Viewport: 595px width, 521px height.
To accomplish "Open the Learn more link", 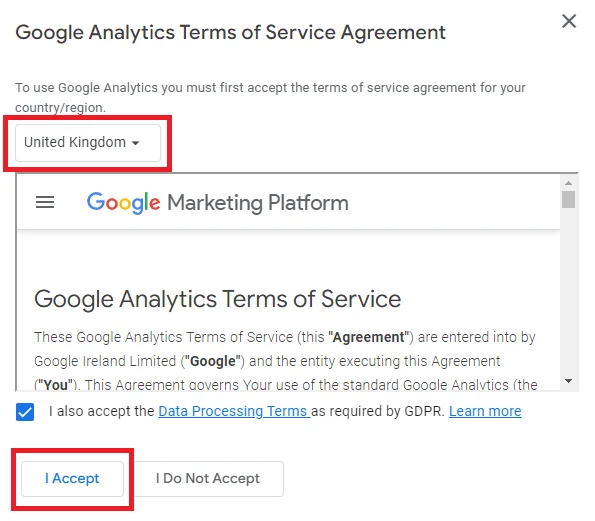I will click(x=485, y=411).
